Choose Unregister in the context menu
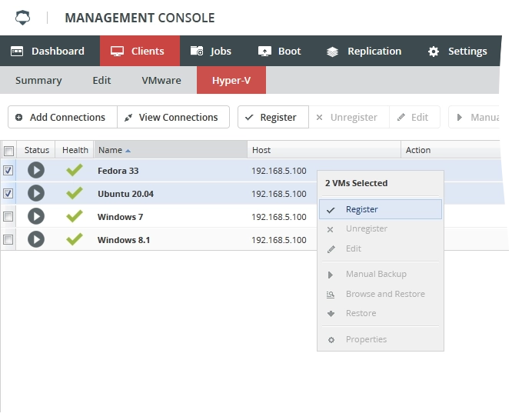The width and height of the screenshot is (512, 420). [381, 228]
